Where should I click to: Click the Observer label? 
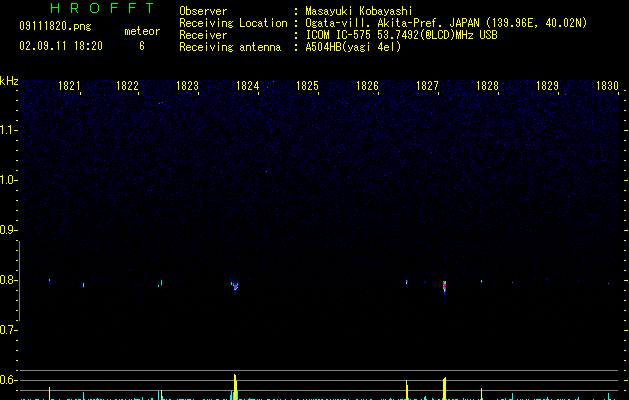click(x=203, y=11)
